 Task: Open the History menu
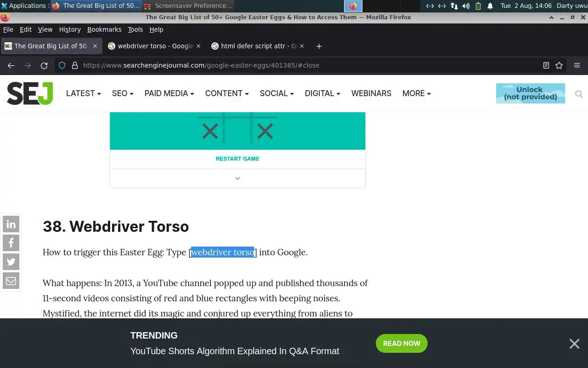[70, 29]
